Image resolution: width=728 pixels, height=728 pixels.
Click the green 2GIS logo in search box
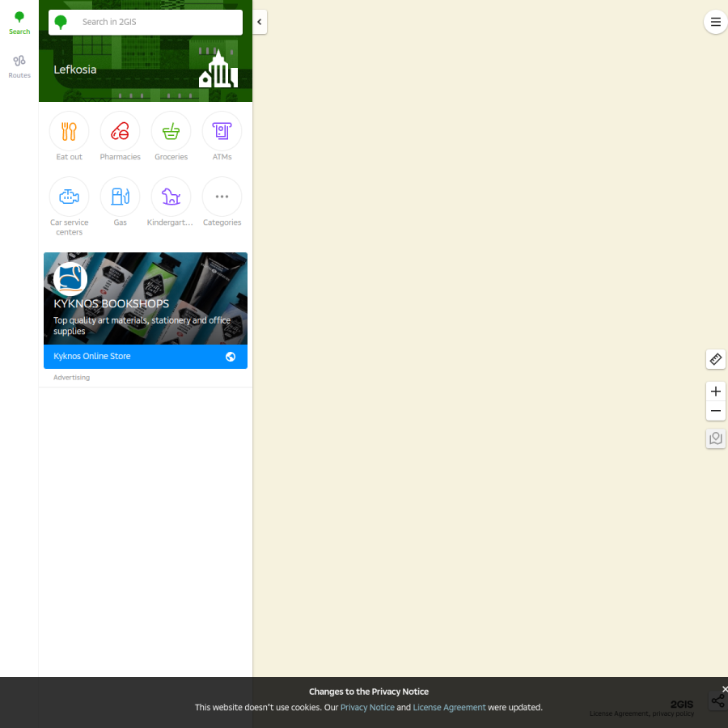pos(61,22)
